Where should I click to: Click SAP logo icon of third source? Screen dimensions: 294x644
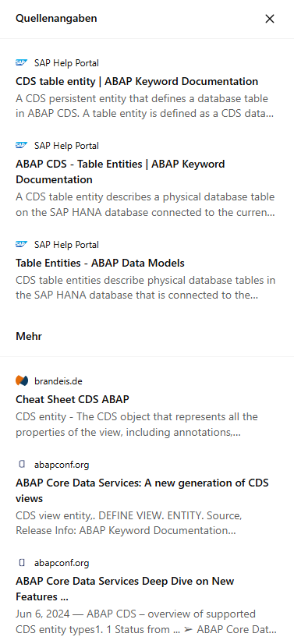[x=21, y=244]
